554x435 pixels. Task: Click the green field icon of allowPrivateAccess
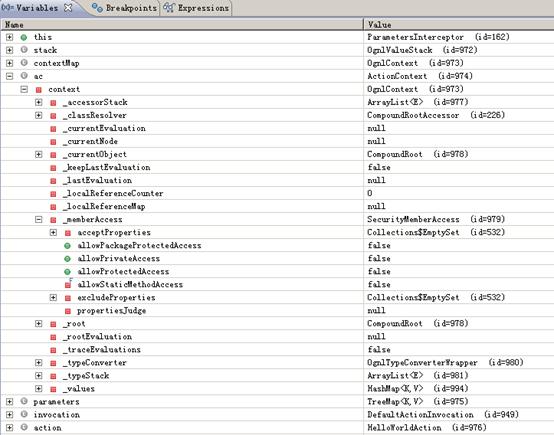pyautogui.click(x=67, y=259)
